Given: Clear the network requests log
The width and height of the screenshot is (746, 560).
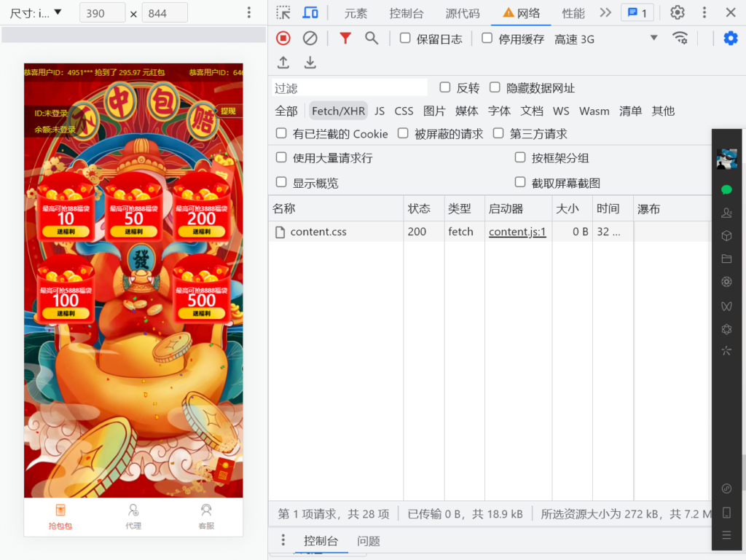Looking at the screenshot, I should 309,38.
